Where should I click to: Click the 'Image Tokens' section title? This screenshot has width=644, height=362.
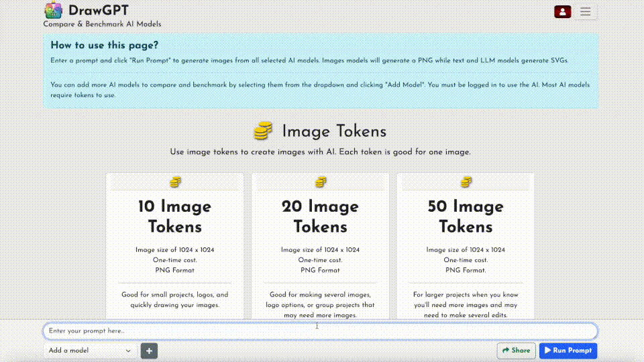click(334, 131)
